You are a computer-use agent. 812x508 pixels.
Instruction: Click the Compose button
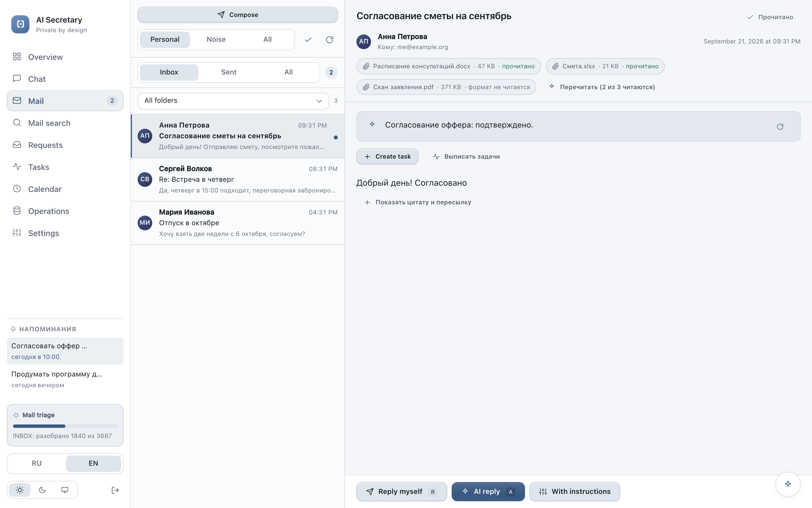coord(238,15)
